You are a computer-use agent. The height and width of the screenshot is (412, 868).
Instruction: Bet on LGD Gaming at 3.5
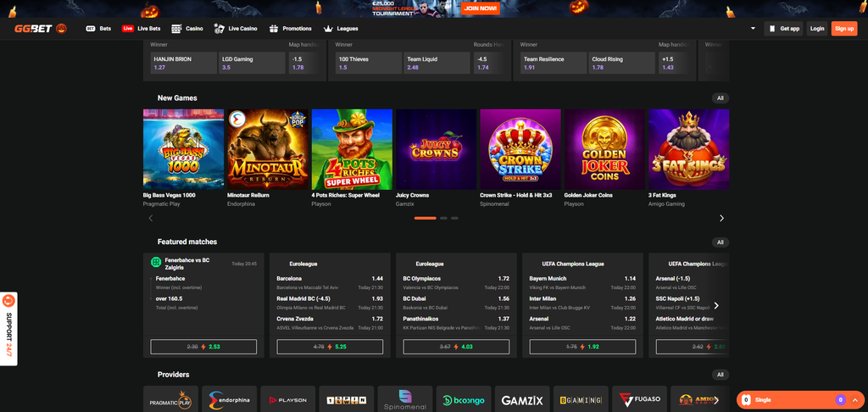click(252, 63)
